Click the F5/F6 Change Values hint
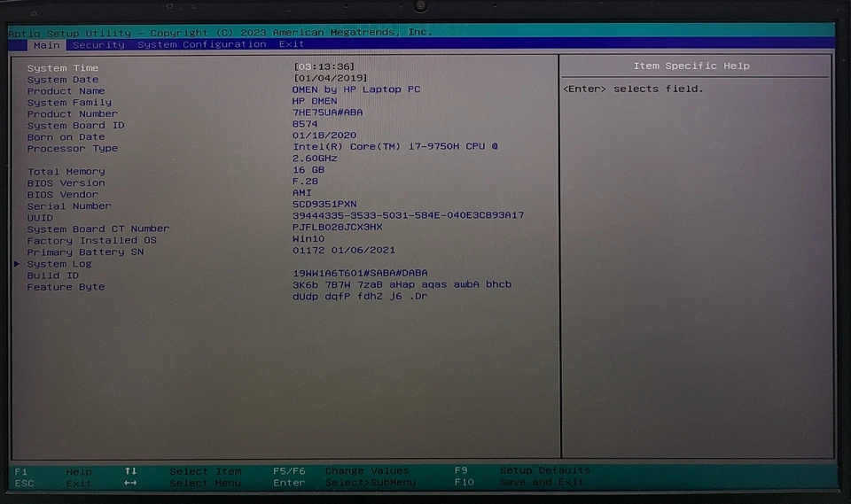The height and width of the screenshot is (504, 851). coord(340,471)
